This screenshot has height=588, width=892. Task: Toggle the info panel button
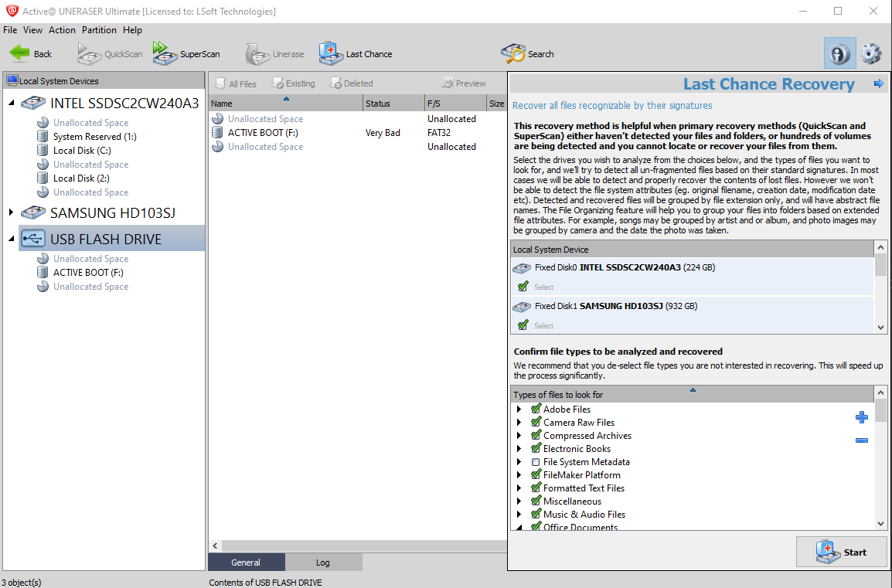click(x=839, y=54)
